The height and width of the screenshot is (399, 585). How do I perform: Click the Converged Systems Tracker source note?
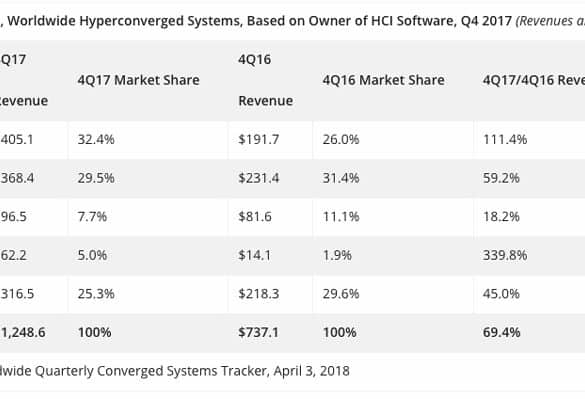tap(175, 371)
